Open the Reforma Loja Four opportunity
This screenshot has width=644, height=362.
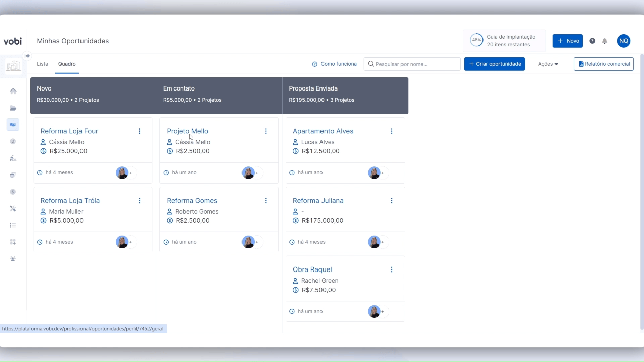tap(69, 131)
